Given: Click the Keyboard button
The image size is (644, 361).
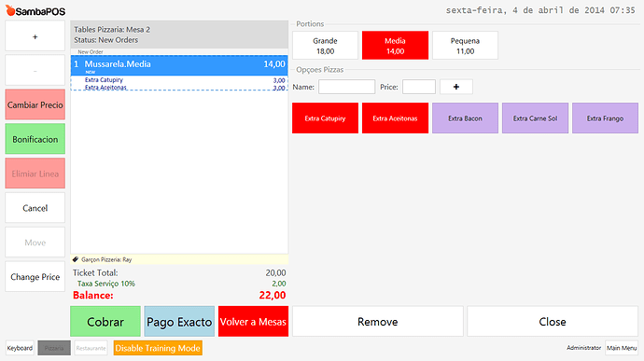Looking at the screenshot, I should (x=20, y=348).
